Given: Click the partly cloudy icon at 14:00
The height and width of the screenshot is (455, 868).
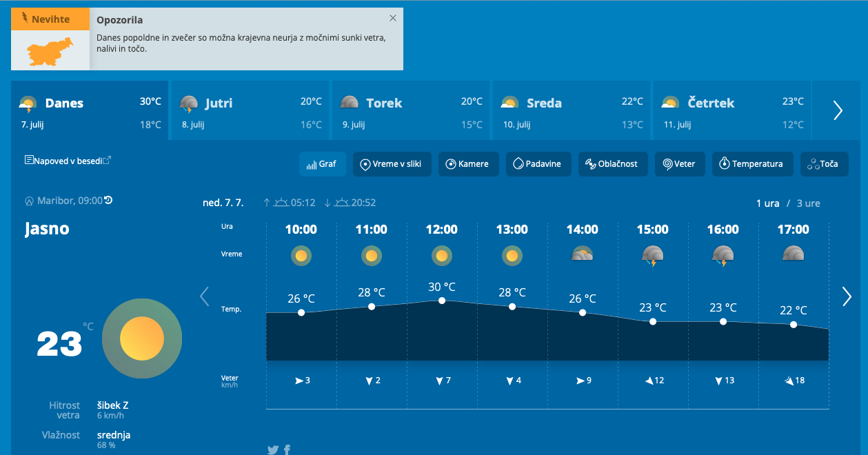Looking at the screenshot, I should 582,254.
